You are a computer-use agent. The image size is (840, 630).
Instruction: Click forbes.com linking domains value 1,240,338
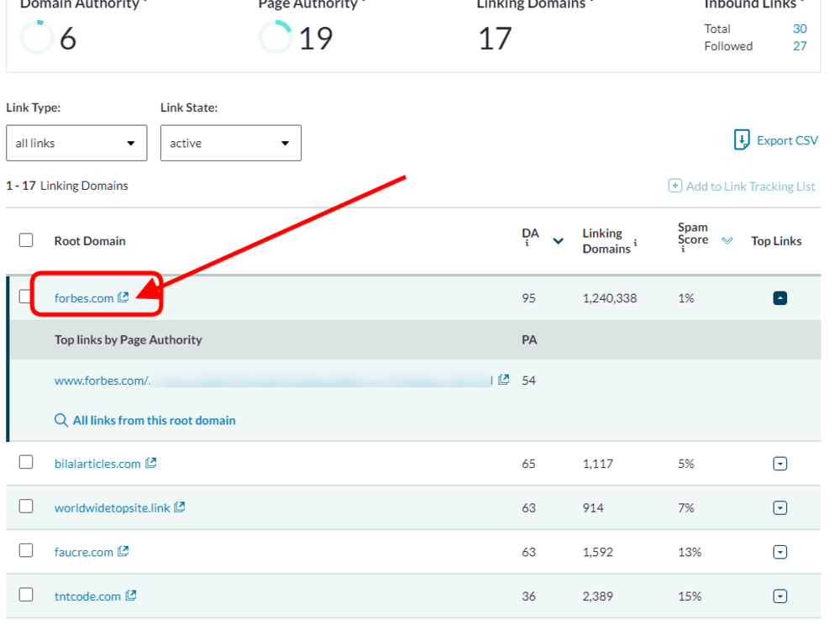(x=610, y=298)
